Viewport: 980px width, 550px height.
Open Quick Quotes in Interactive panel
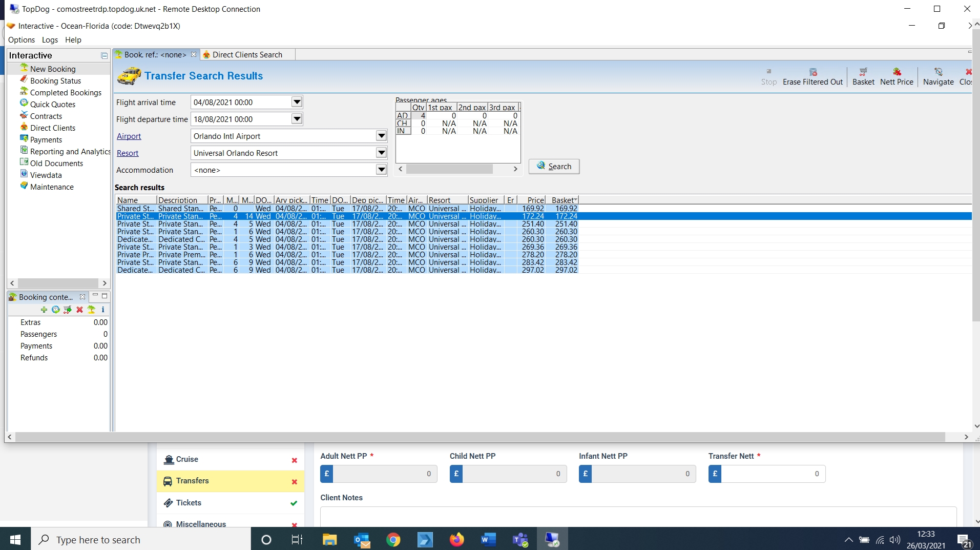click(52, 105)
